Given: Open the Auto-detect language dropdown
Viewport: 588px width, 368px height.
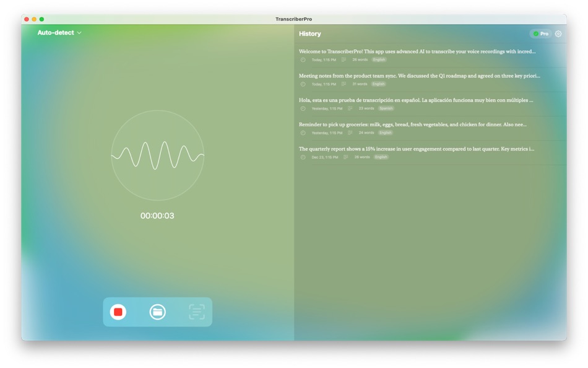Looking at the screenshot, I should coord(59,32).
